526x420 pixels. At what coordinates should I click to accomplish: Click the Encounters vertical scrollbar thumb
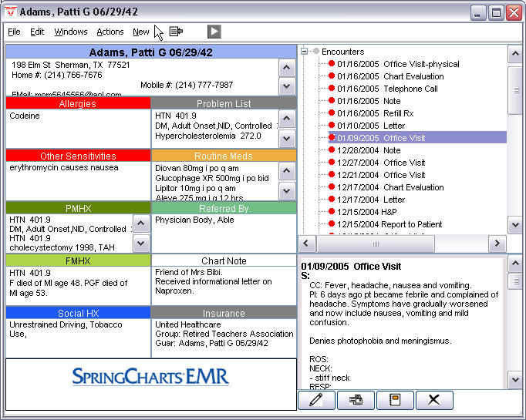click(x=516, y=90)
